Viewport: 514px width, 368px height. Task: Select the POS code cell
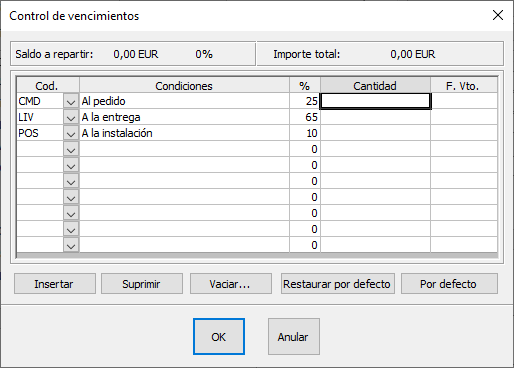[x=40, y=133]
